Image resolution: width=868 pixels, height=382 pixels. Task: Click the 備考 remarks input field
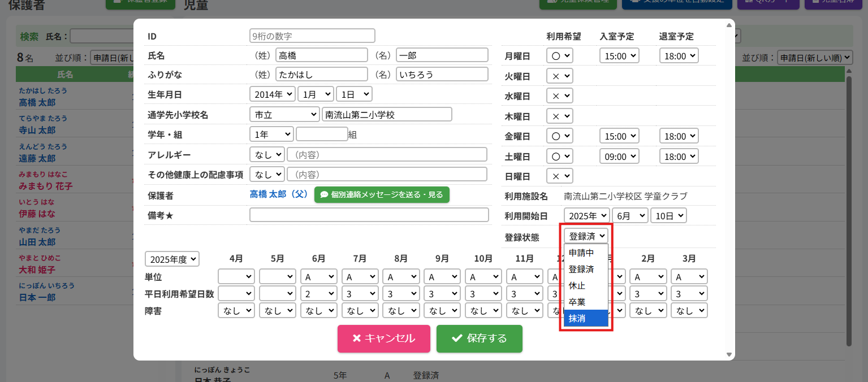click(369, 215)
